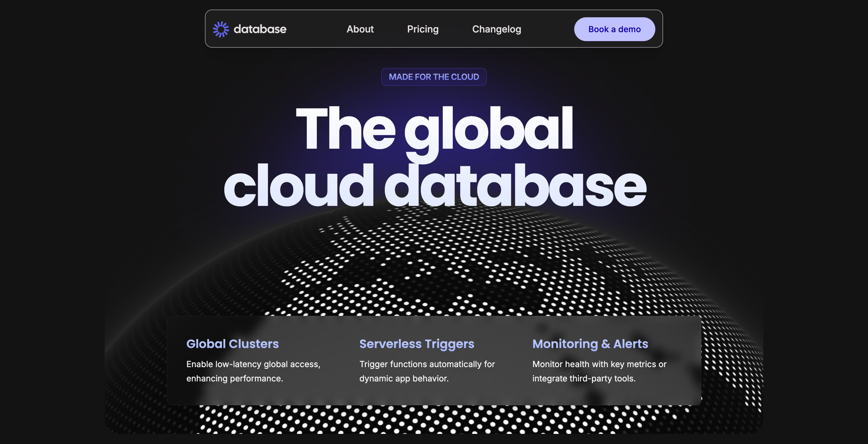Click the 'The global' headline line
Image resolution: width=868 pixels, height=444 pixels.
[434, 129]
